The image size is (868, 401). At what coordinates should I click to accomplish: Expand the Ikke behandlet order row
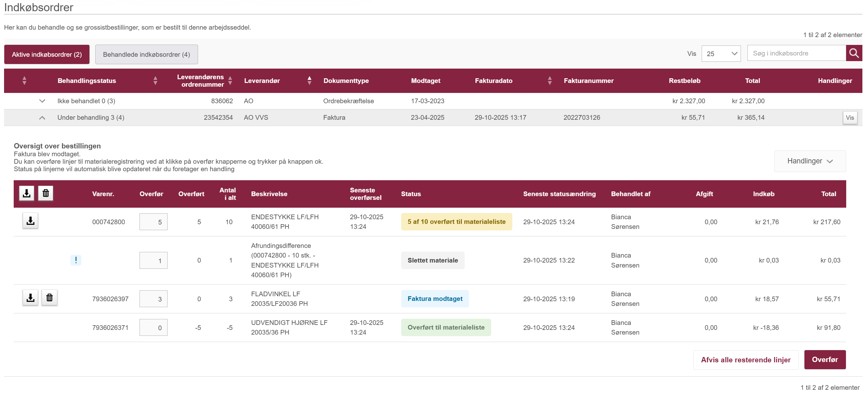[42, 101]
